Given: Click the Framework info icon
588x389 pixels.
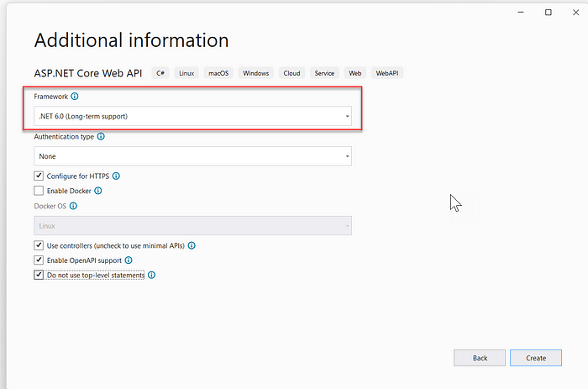Looking at the screenshot, I should coord(75,97).
